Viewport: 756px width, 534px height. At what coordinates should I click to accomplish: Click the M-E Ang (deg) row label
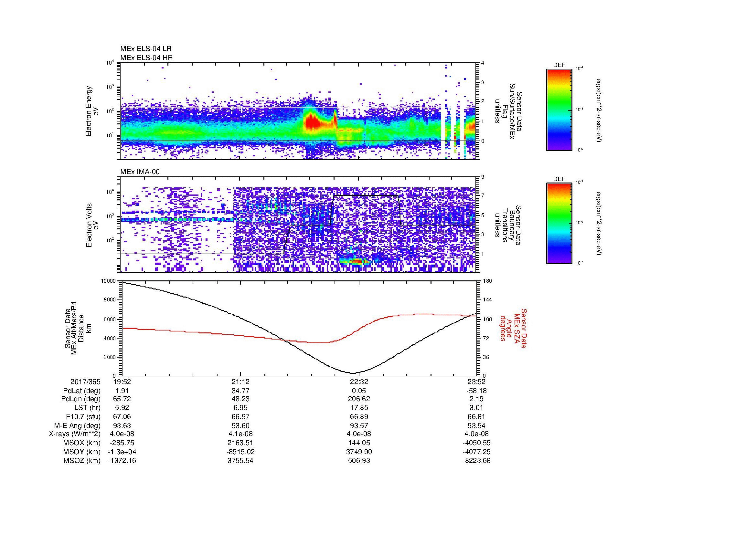[77, 426]
